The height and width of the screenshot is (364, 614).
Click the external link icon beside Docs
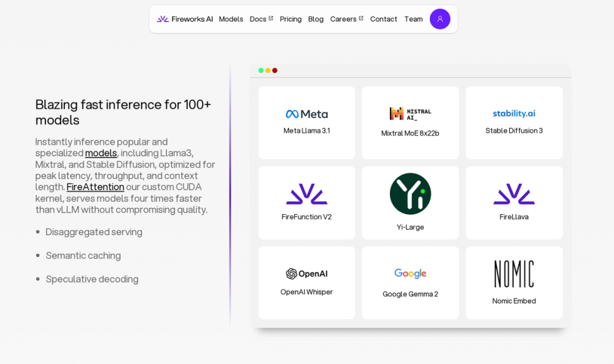(271, 18)
